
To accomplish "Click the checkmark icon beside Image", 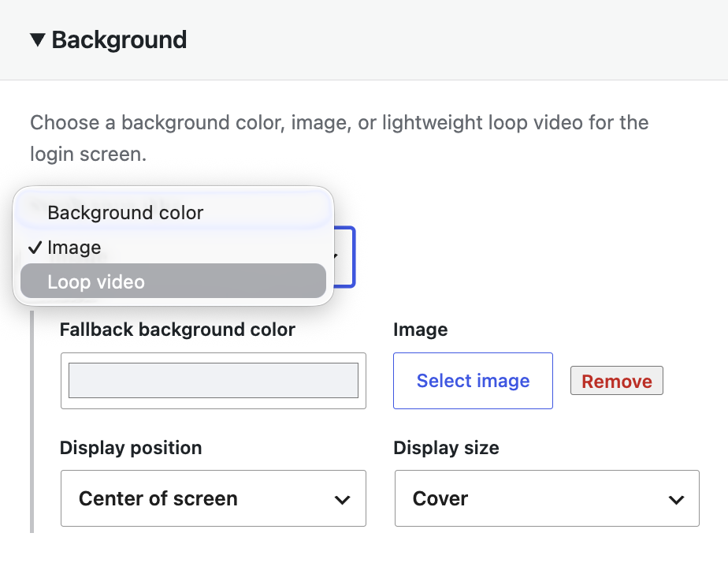I will click(x=35, y=248).
